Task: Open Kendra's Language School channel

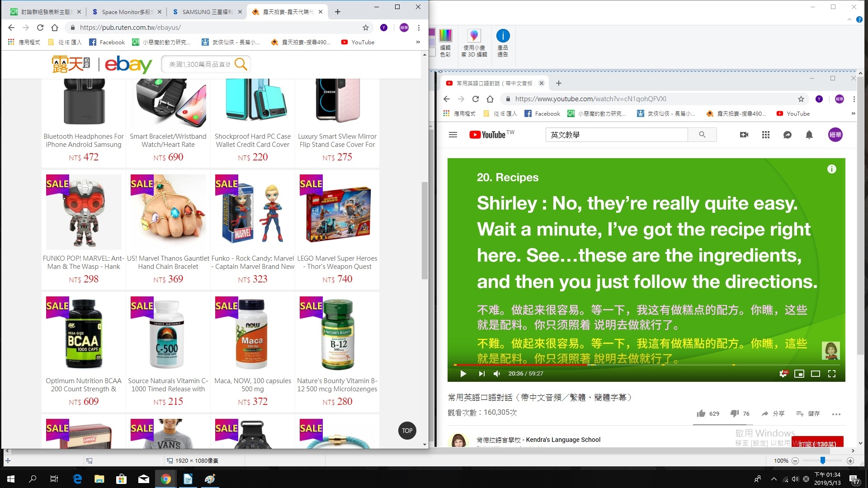Action: click(x=538, y=440)
